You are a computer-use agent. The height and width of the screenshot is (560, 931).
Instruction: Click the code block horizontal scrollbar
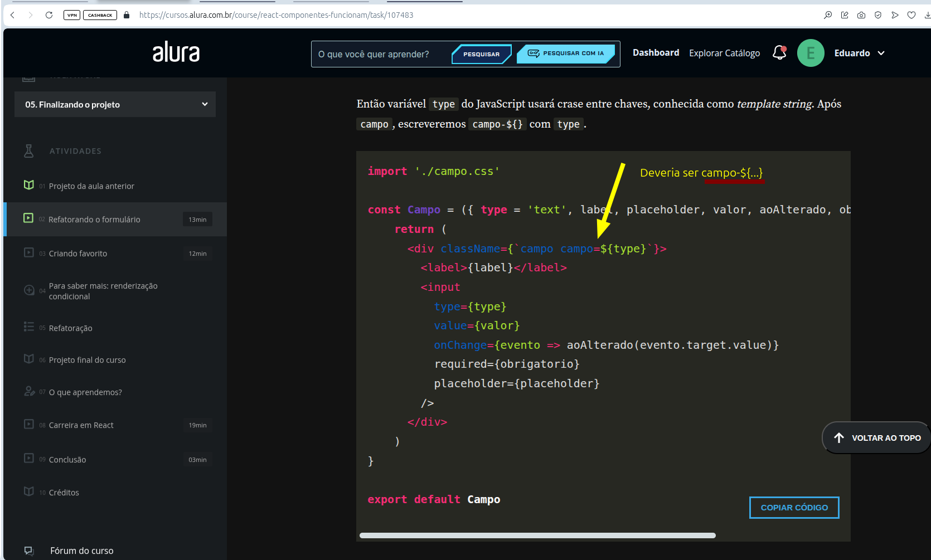(537, 535)
